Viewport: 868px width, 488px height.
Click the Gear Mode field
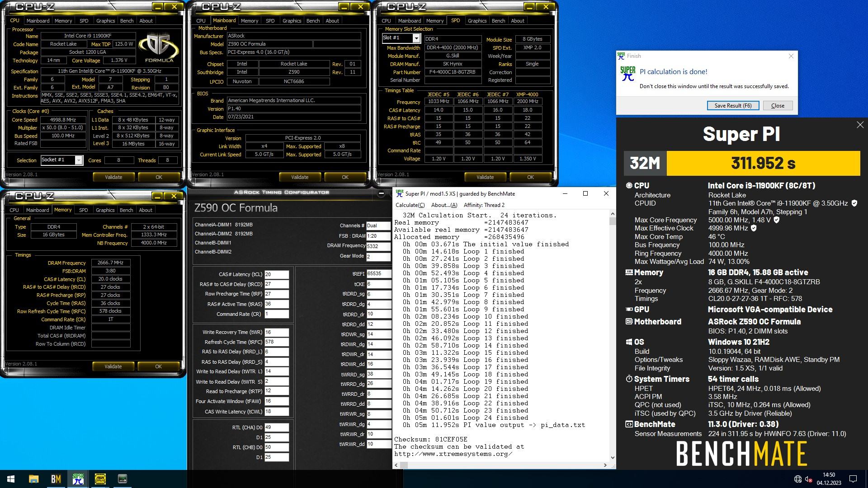[x=378, y=256]
